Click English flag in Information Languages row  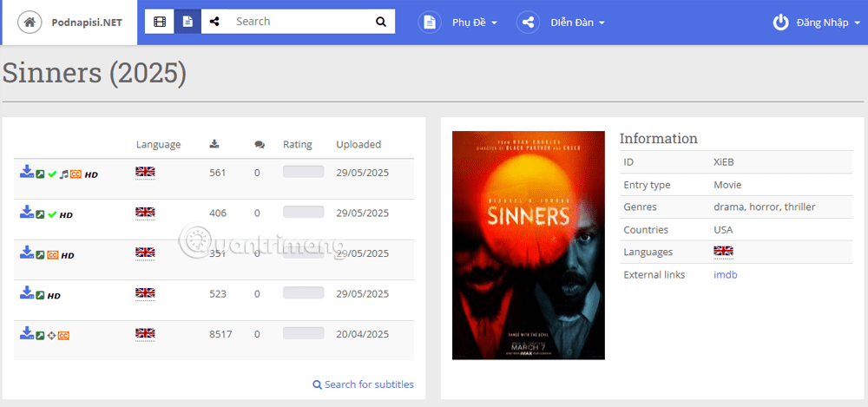click(x=723, y=252)
